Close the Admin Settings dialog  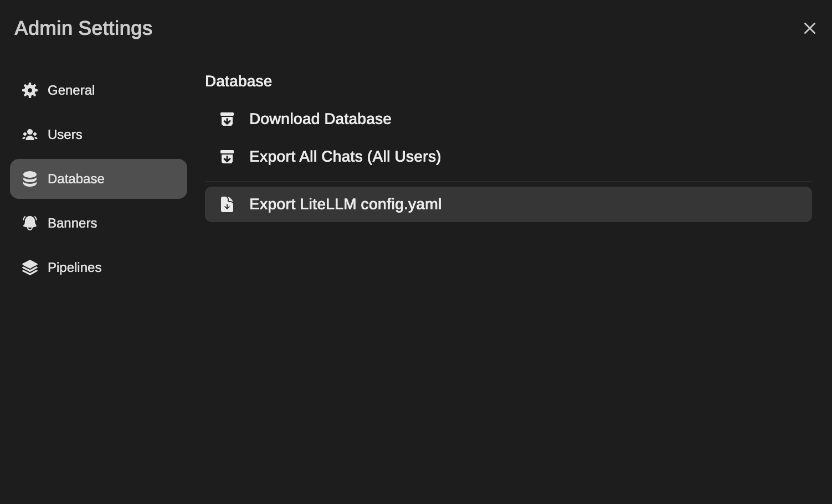[809, 28]
